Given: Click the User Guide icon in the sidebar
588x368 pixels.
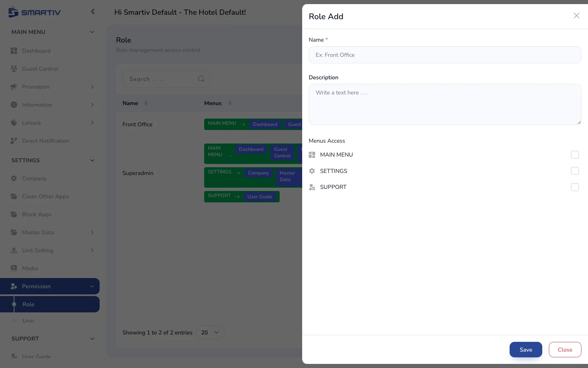Looking at the screenshot, I should pos(14,356).
